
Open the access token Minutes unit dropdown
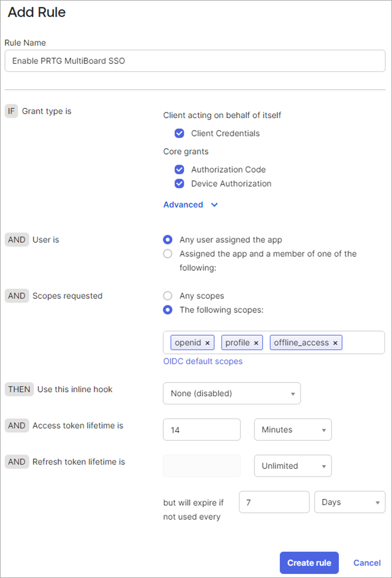point(293,429)
